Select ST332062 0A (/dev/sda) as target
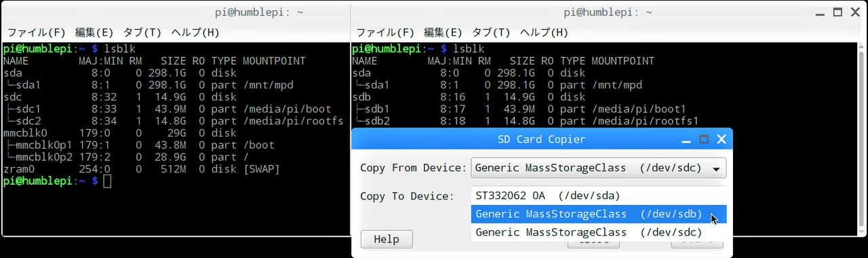The height and width of the screenshot is (258, 868). tap(598, 196)
